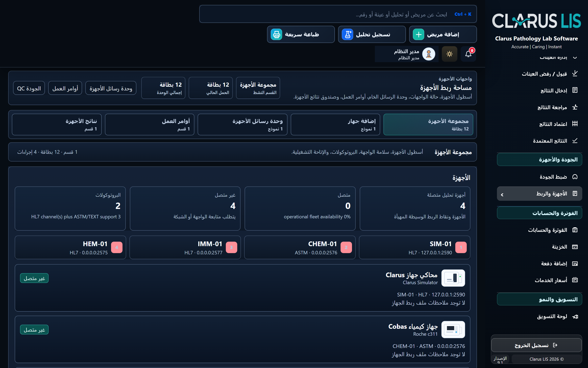The image size is (588, 368).
Task: Click غير متصل badge on Cobas device
Action: (x=34, y=330)
